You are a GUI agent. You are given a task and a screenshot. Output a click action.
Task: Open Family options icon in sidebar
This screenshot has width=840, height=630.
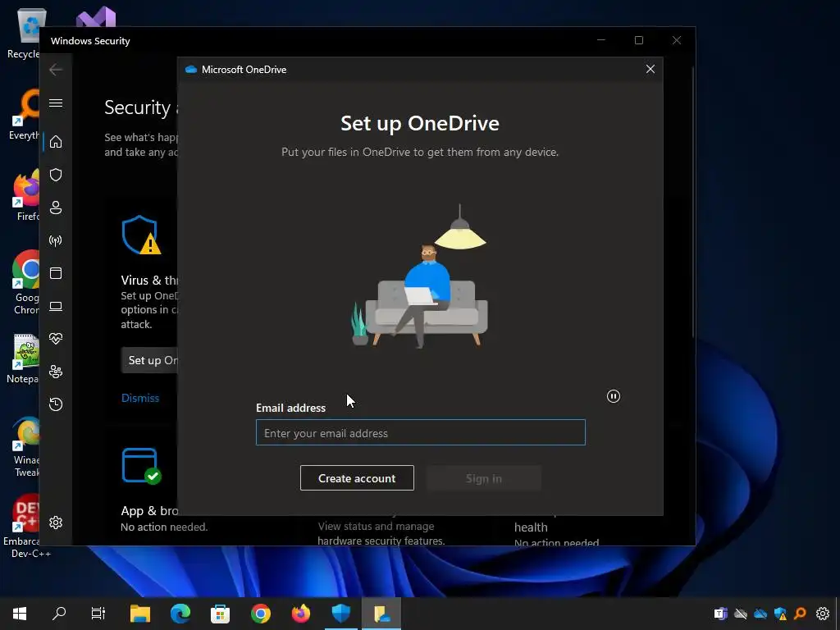(x=56, y=372)
